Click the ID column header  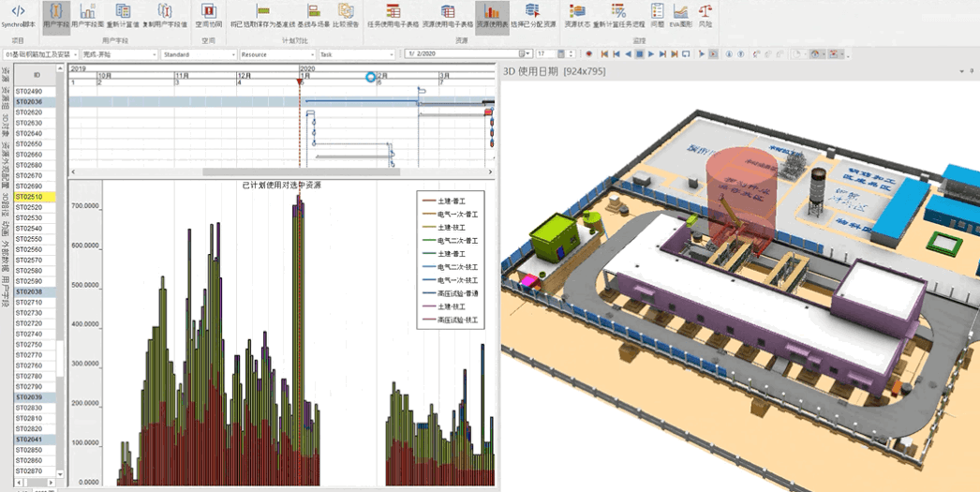click(x=36, y=75)
